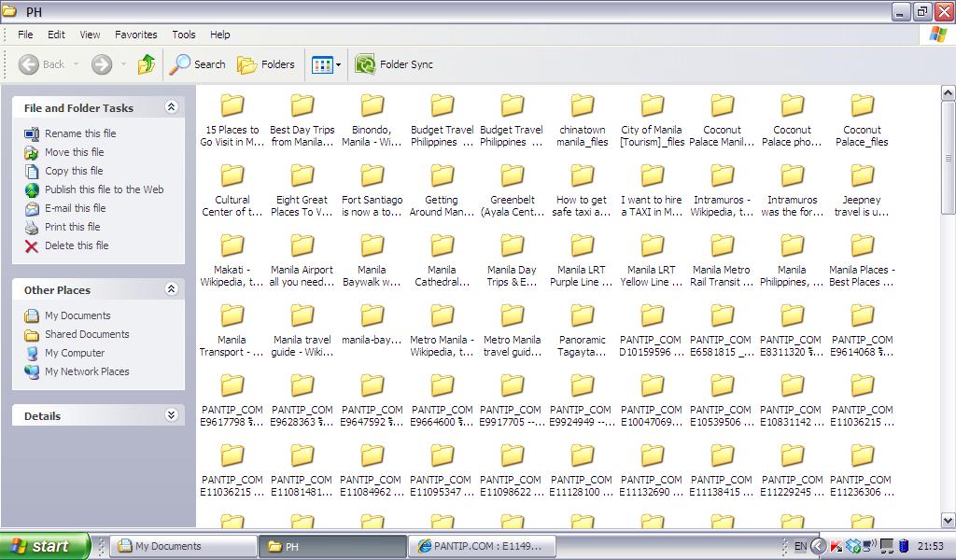Viewport: 956px width, 560px height.
Task: Select the 'City of Manila [Tourism]_files' folder
Action: (x=652, y=120)
